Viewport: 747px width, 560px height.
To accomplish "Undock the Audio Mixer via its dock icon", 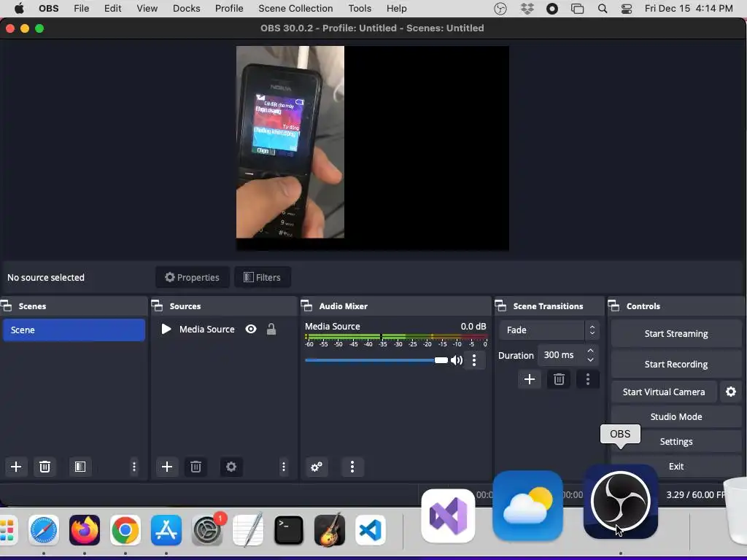I will coord(307,306).
